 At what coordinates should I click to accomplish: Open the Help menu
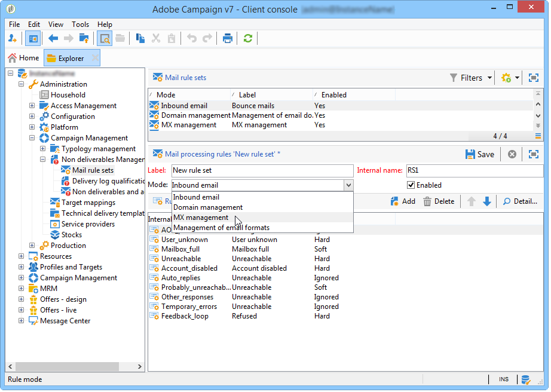click(105, 24)
